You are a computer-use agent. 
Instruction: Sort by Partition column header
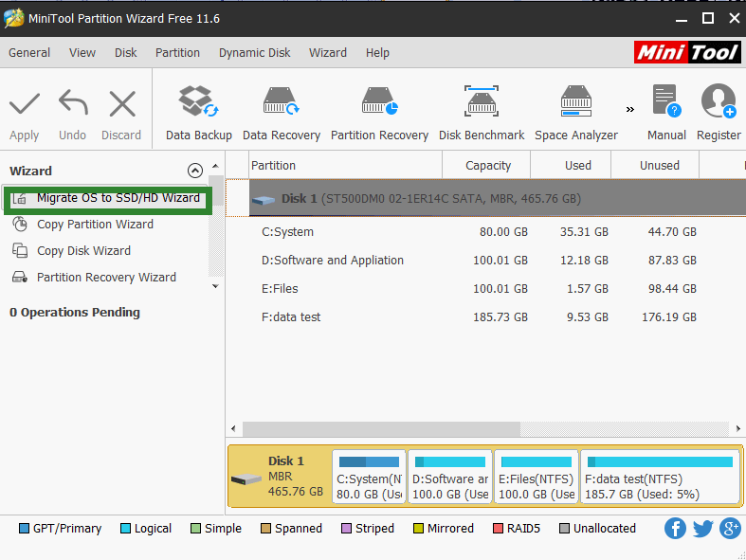345,165
